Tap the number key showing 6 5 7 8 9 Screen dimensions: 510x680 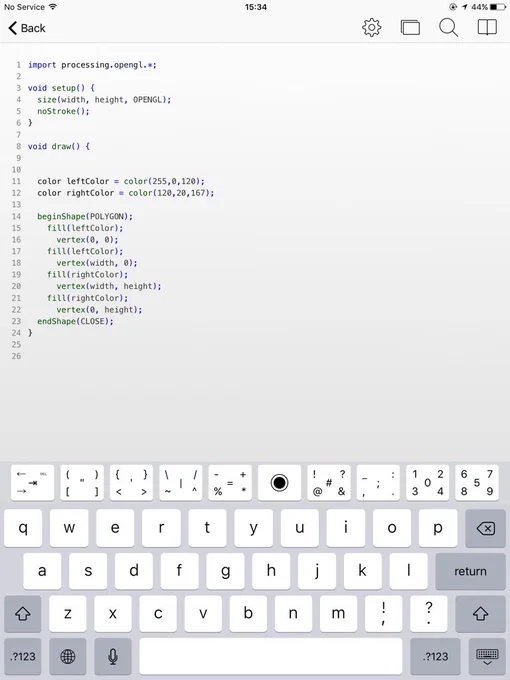pyautogui.click(x=477, y=483)
